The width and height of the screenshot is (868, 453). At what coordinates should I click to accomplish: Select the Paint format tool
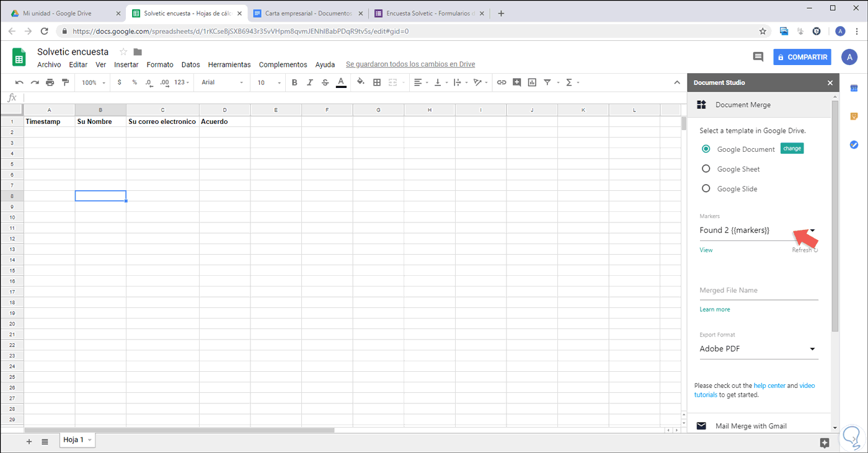65,82
